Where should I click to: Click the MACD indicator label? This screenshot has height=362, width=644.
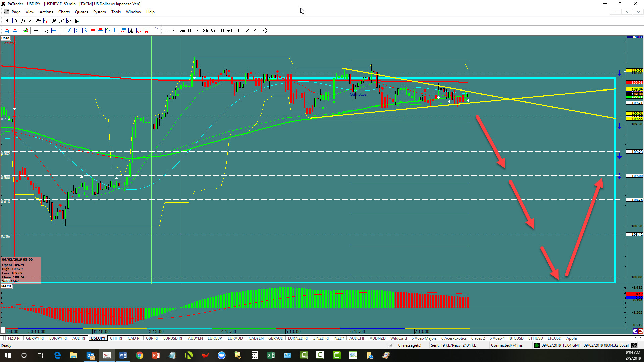6,286
